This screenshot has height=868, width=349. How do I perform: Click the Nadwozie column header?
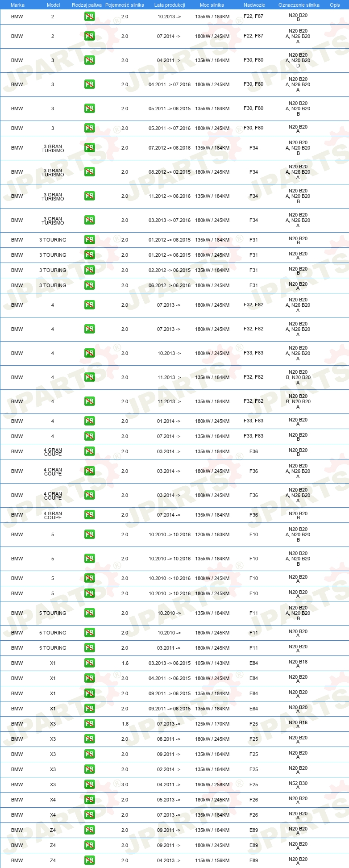pos(254,5)
